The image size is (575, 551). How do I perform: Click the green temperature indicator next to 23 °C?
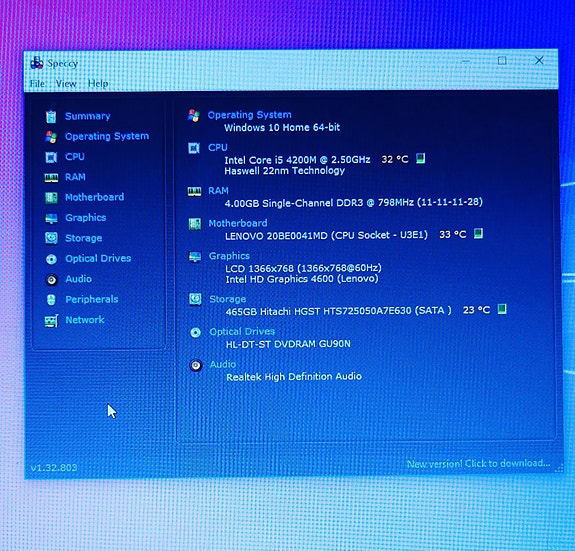click(502, 309)
